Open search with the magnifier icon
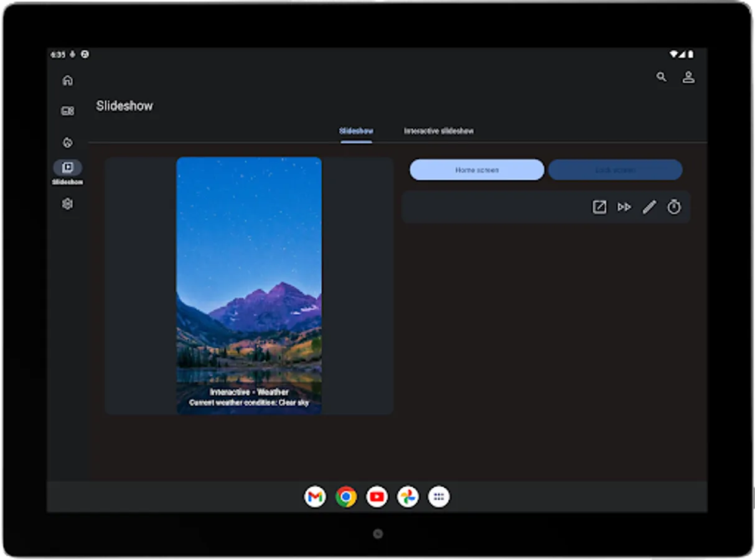 [x=662, y=77]
